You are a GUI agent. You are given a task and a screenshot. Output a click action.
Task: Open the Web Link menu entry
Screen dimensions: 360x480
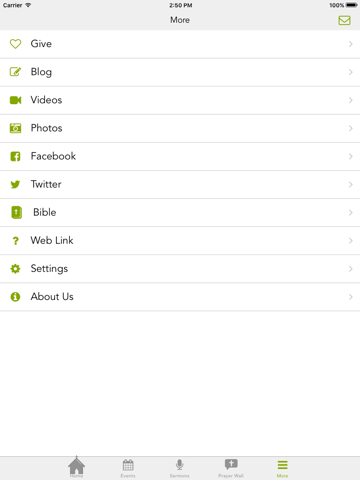point(180,241)
